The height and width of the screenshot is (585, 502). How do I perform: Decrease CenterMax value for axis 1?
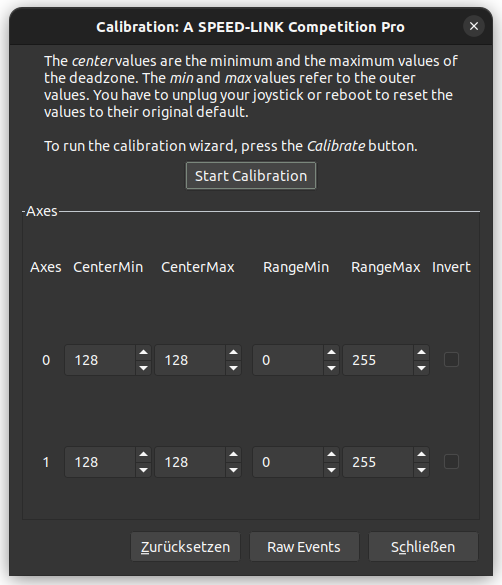click(x=233, y=470)
